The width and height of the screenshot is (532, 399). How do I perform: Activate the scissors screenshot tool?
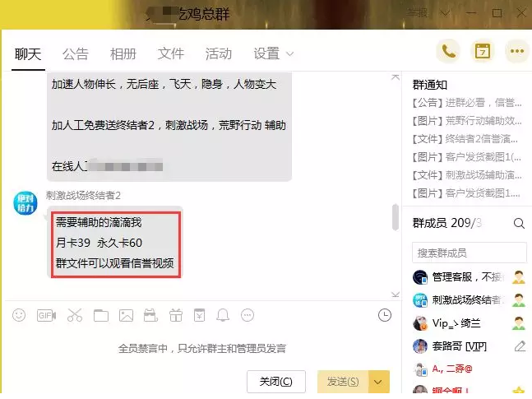(x=75, y=315)
